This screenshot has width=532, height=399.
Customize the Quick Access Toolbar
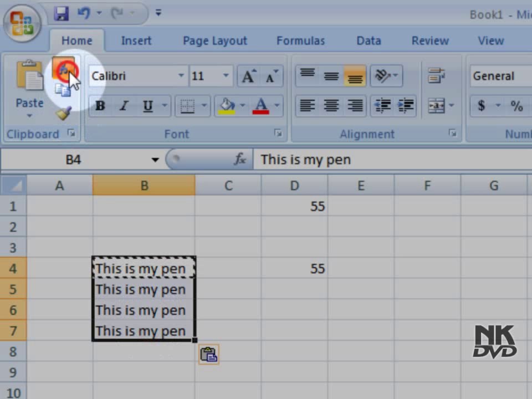pos(158,13)
